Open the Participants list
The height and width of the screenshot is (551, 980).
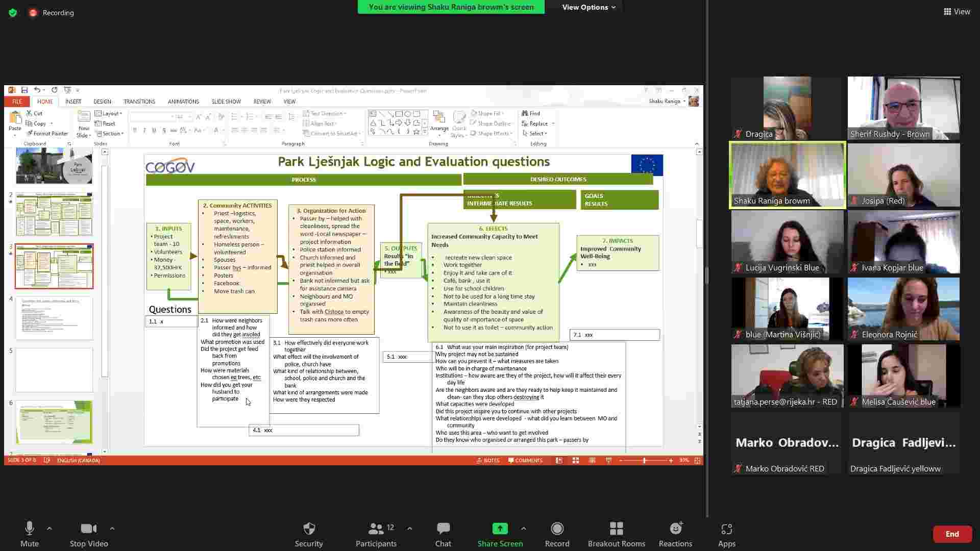pos(376,529)
